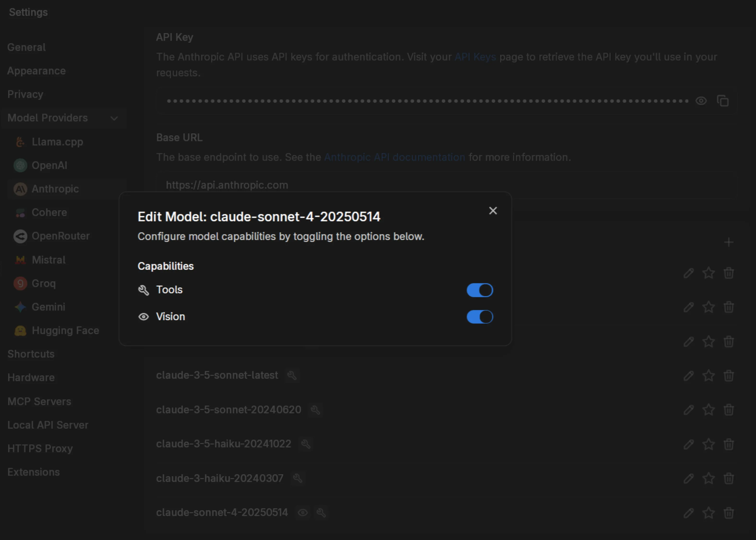Reveal the API key with eye icon

click(x=701, y=101)
